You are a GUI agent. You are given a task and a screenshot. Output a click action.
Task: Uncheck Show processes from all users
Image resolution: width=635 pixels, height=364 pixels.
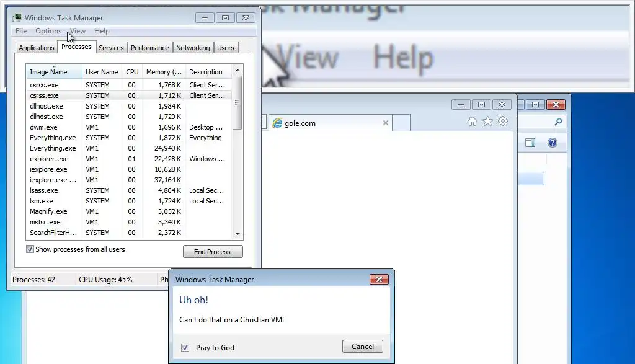point(30,249)
